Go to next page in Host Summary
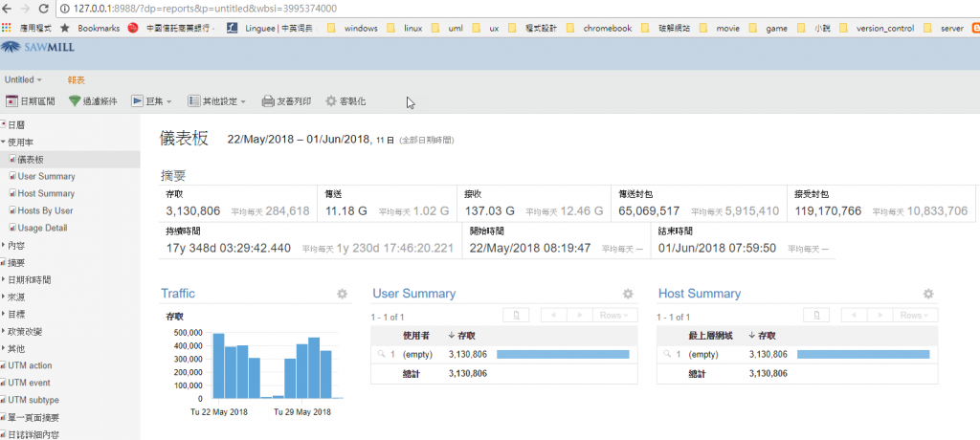980x440 pixels. coord(880,315)
